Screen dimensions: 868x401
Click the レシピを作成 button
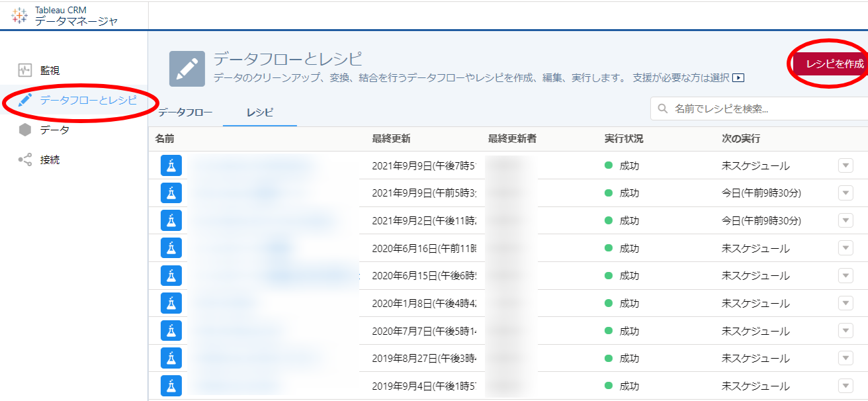click(x=834, y=64)
